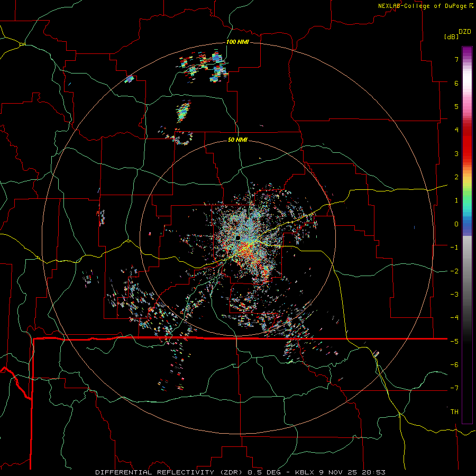Viewport: 476px width, 476px height.
Task: Click the TH label below the scale
Action: (454, 411)
